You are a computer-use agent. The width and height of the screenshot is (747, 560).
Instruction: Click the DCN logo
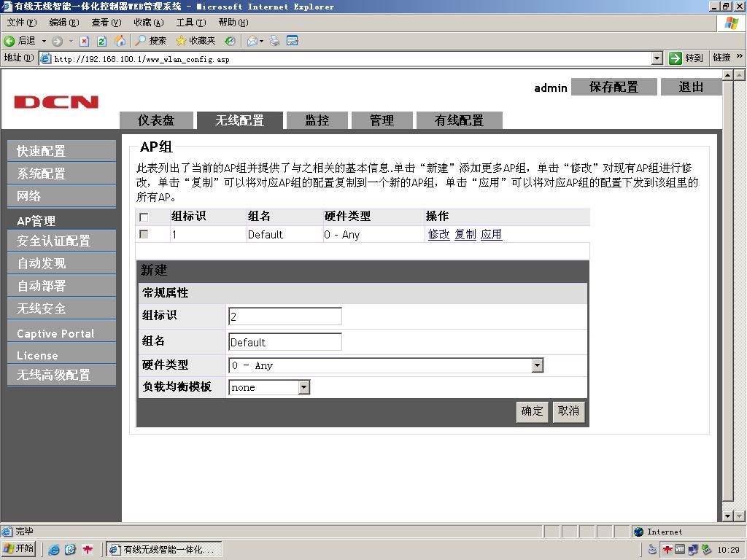56,102
